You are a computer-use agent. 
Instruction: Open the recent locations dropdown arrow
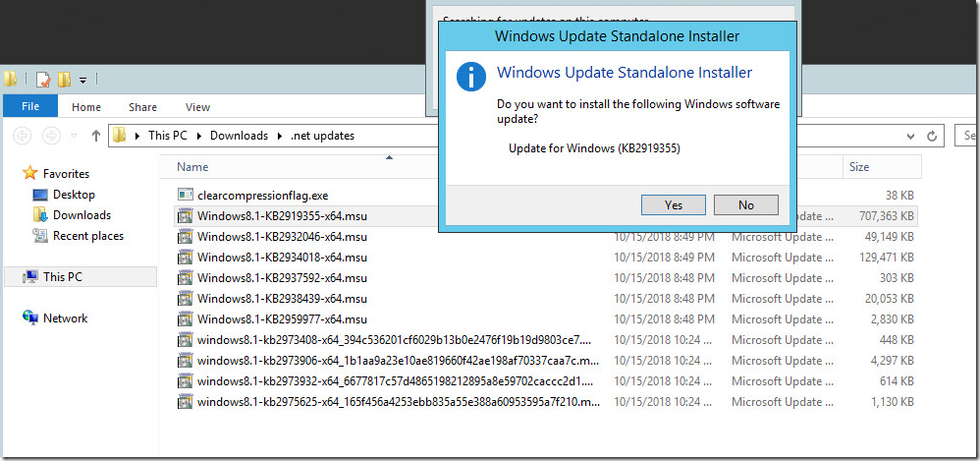(74, 136)
